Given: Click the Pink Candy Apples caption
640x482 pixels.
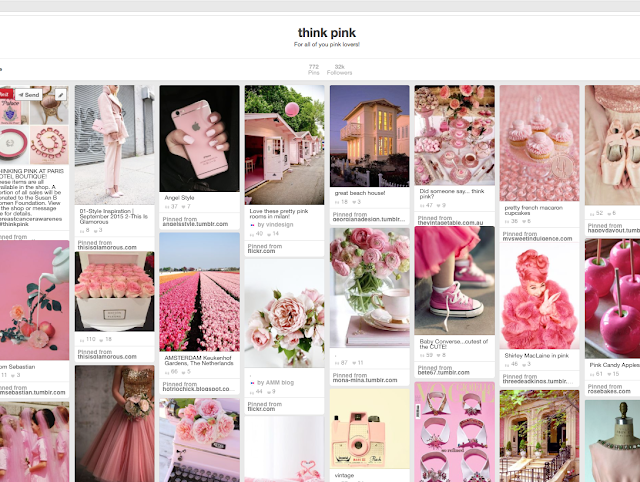Looking at the screenshot, I should (x=614, y=365).
